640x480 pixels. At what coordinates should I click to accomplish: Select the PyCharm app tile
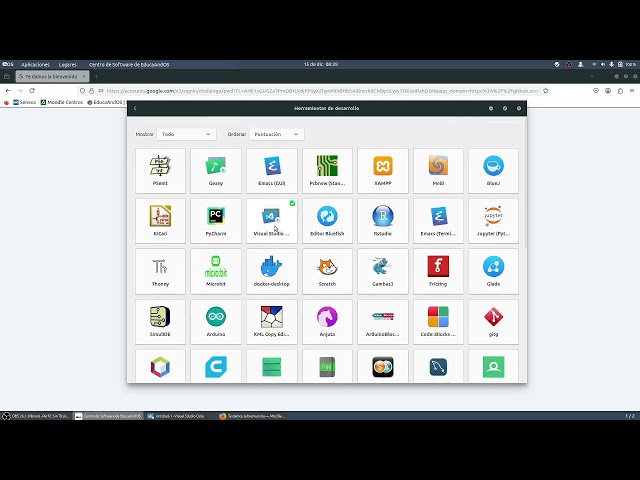click(x=216, y=221)
